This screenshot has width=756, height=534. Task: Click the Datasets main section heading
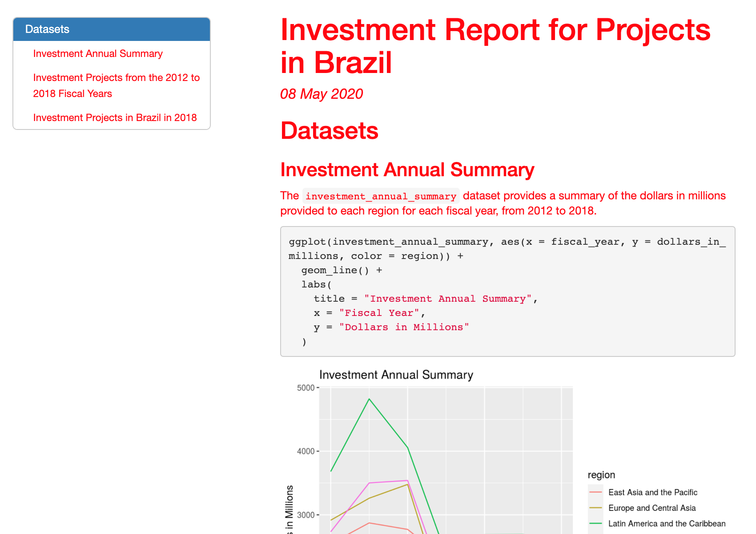329,131
